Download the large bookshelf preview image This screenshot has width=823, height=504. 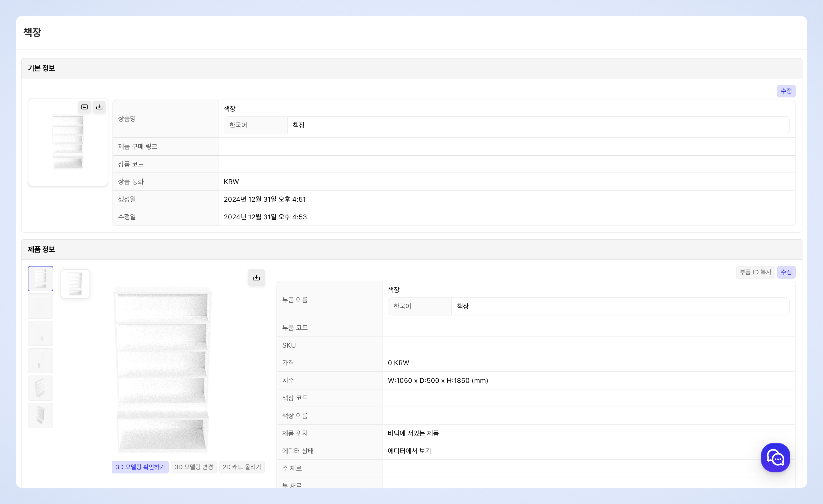pos(256,278)
